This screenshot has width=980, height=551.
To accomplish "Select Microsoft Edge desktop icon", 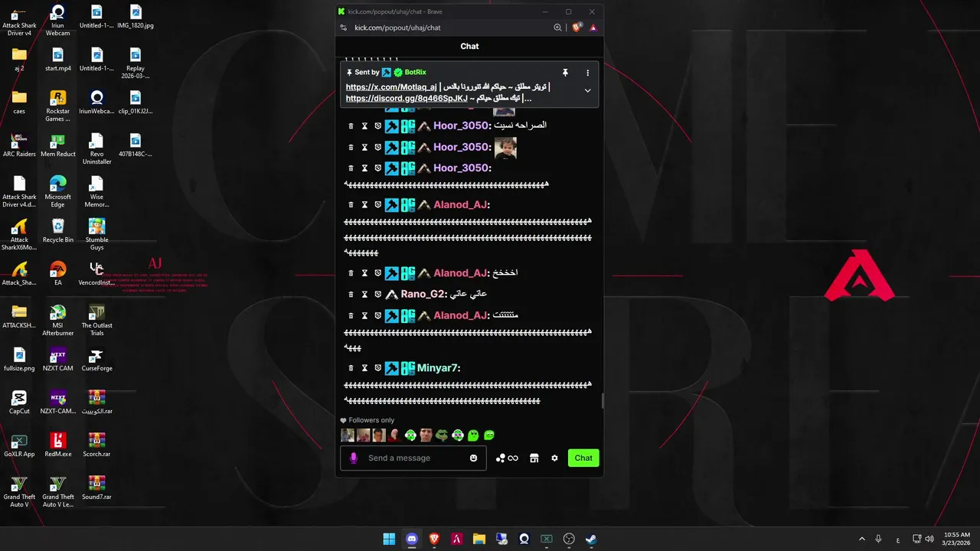I will coord(58,191).
